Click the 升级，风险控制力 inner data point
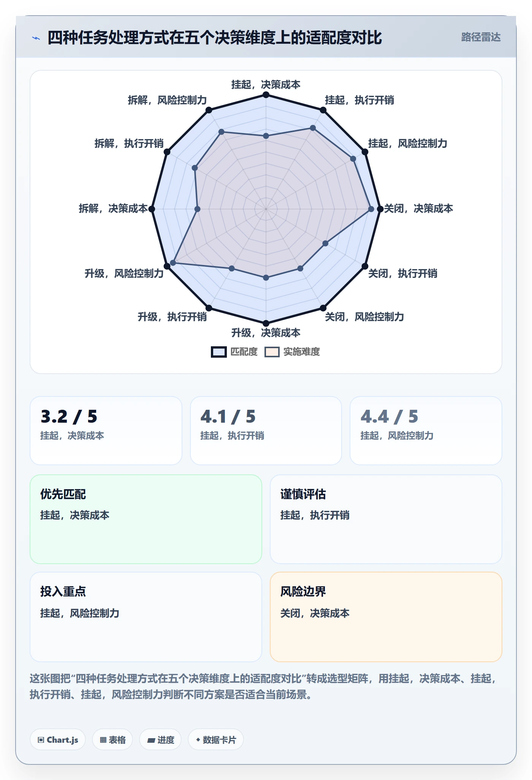Viewport: 532px width, 780px height. point(173,263)
